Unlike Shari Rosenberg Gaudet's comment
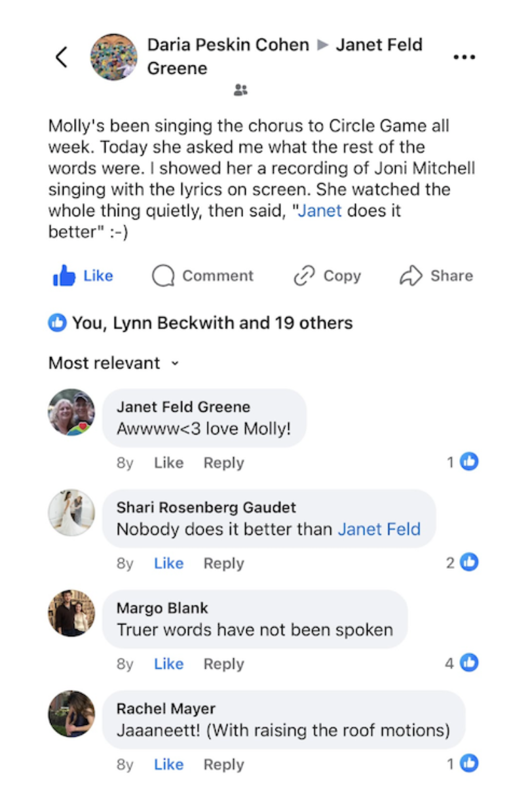The height and width of the screenshot is (810, 532). pyautogui.click(x=168, y=564)
